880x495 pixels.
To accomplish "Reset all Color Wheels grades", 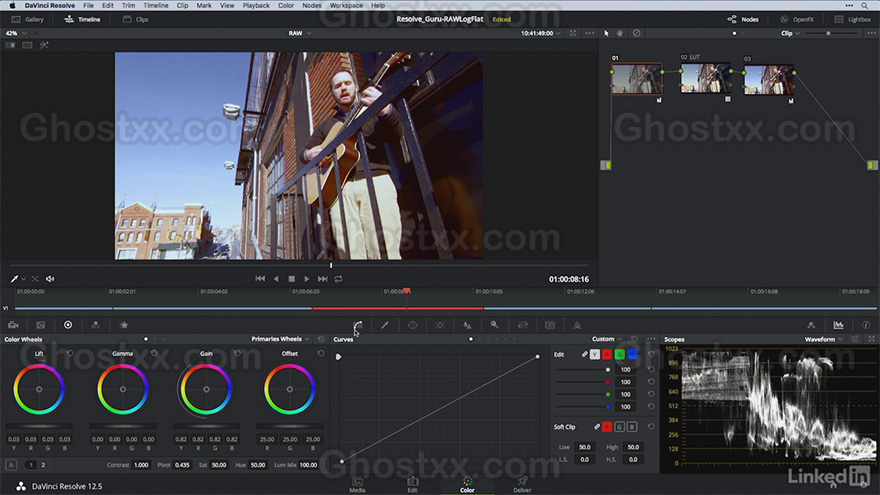I will pos(321,339).
